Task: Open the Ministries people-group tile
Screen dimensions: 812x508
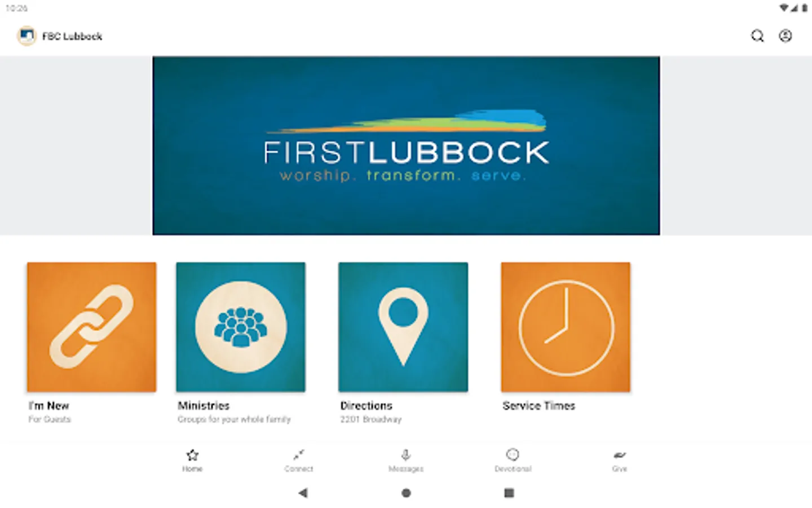Action: coord(241,327)
